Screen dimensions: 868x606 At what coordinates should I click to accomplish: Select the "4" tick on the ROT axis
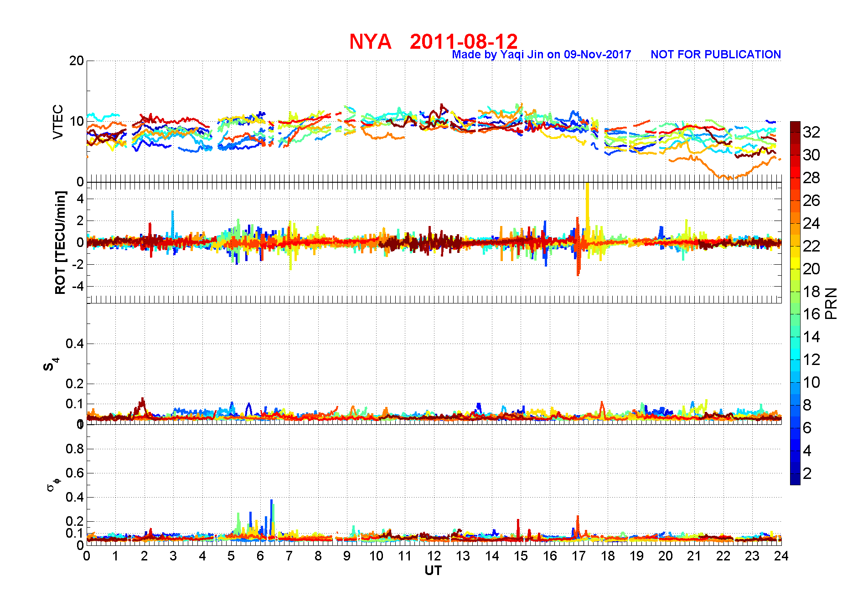[81, 199]
